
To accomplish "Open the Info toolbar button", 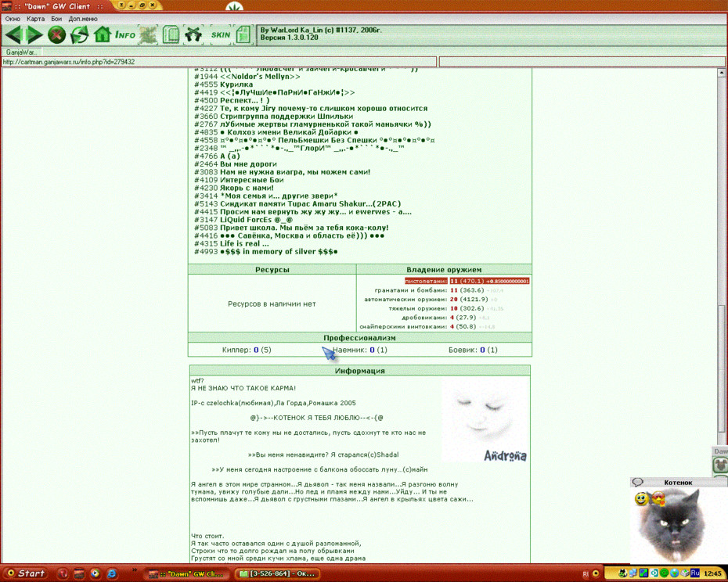I will click(125, 34).
